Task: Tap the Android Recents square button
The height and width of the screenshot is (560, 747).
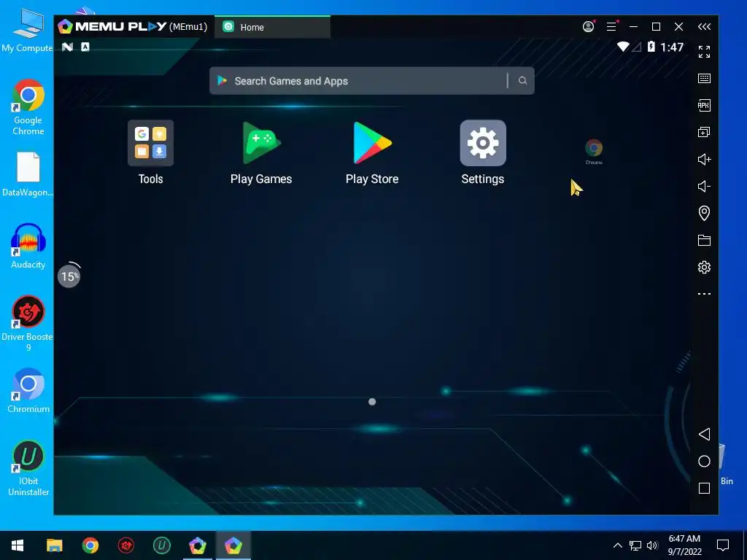Action: [x=704, y=488]
